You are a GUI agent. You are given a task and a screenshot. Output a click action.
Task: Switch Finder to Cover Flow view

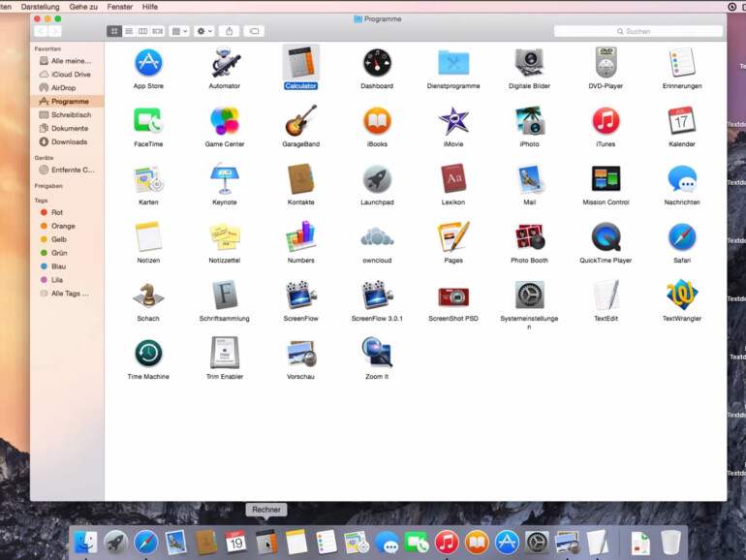tap(158, 31)
